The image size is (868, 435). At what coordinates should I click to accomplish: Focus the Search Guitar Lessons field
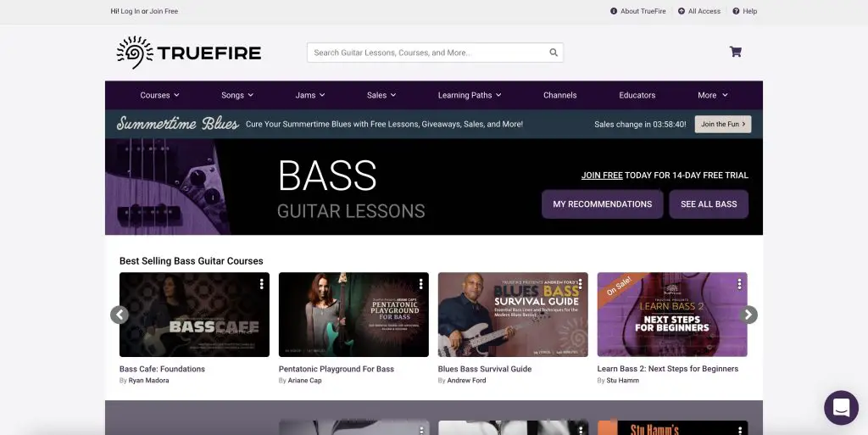[435, 53]
